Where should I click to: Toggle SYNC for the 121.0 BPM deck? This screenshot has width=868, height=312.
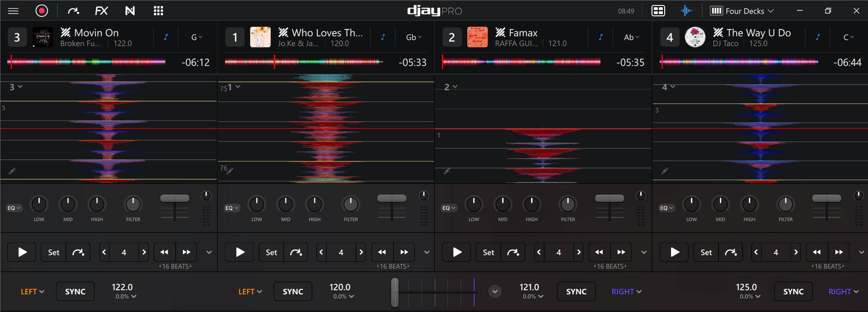[x=576, y=292]
